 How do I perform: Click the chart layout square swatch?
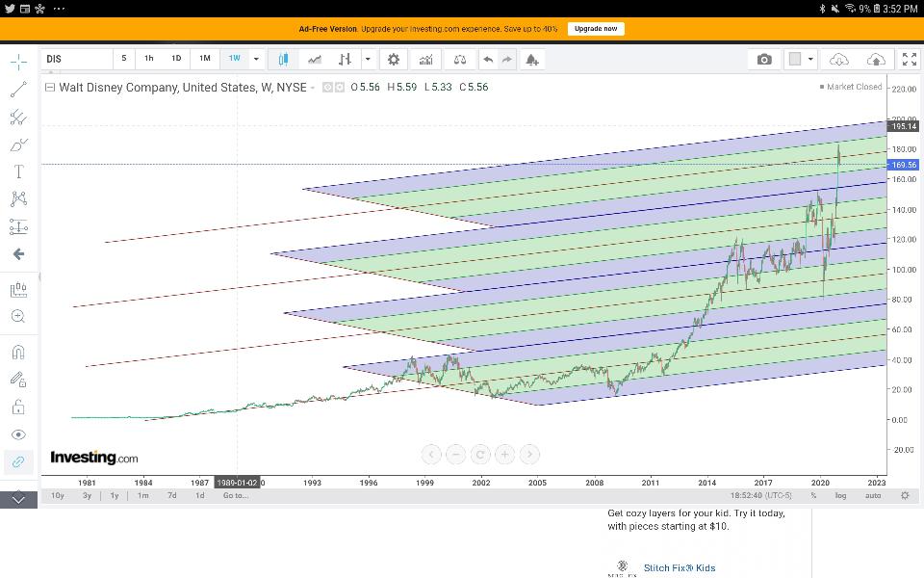(795, 59)
